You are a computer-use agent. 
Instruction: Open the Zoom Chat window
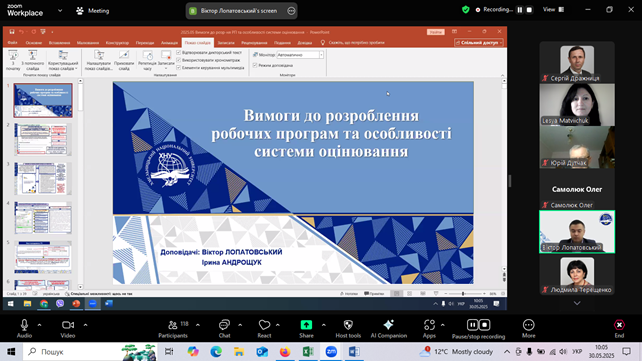point(224,328)
